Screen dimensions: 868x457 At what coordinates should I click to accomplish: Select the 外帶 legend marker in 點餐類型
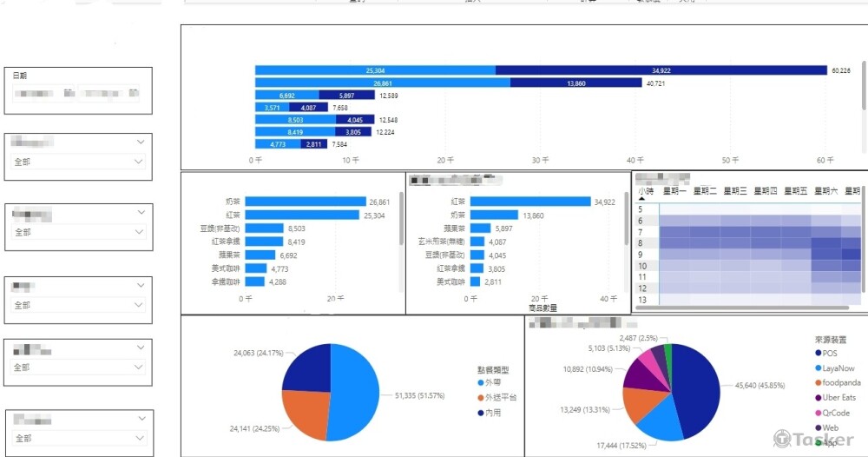[x=482, y=382]
